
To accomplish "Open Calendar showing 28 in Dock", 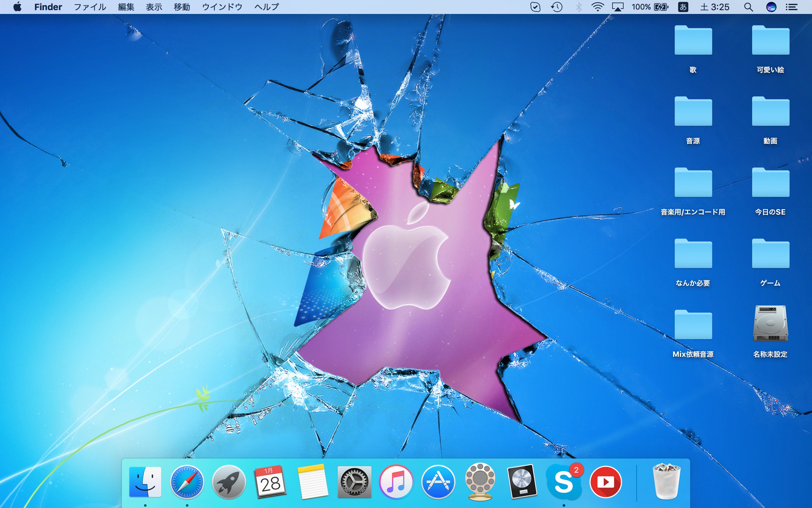I will point(271,482).
